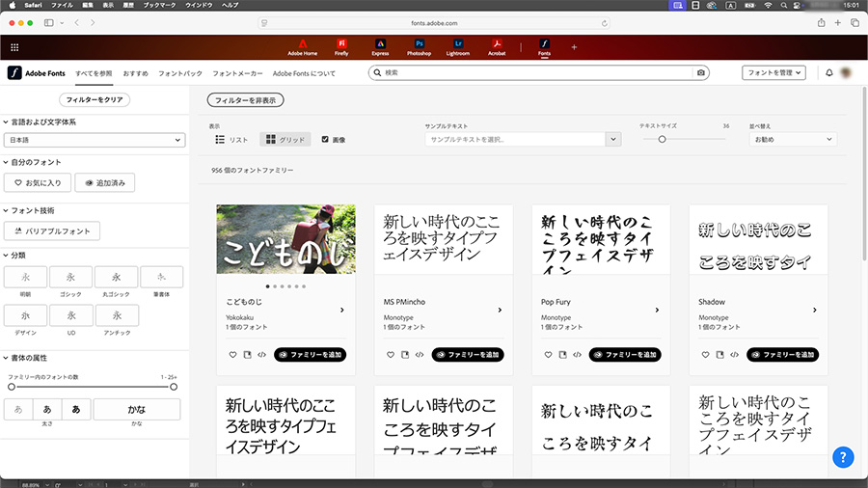Open the フォントを管理 dropdown

(x=773, y=72)
